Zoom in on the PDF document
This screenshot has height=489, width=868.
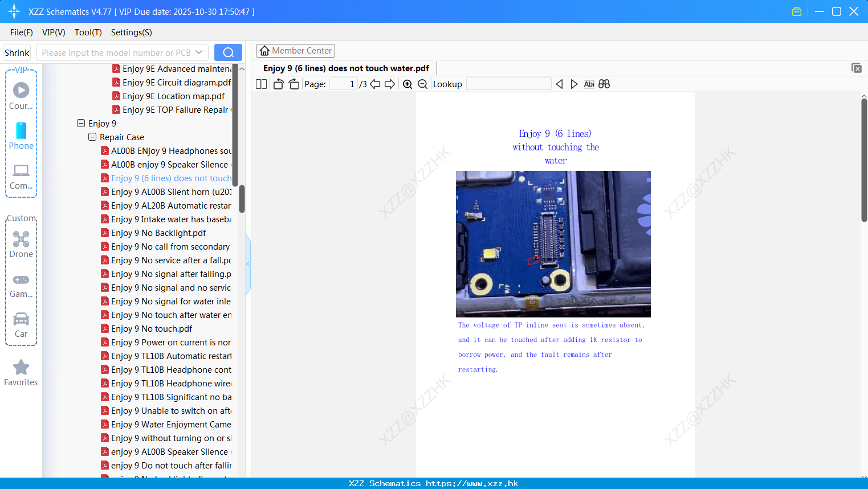coord(407,84)
